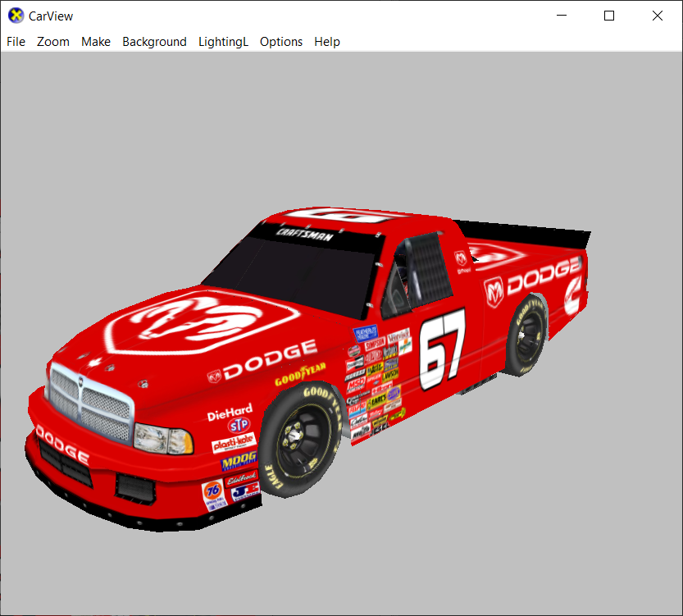Screen dimensions: 683x616
Task: Open the Make menu
Action: pos(96,42)
